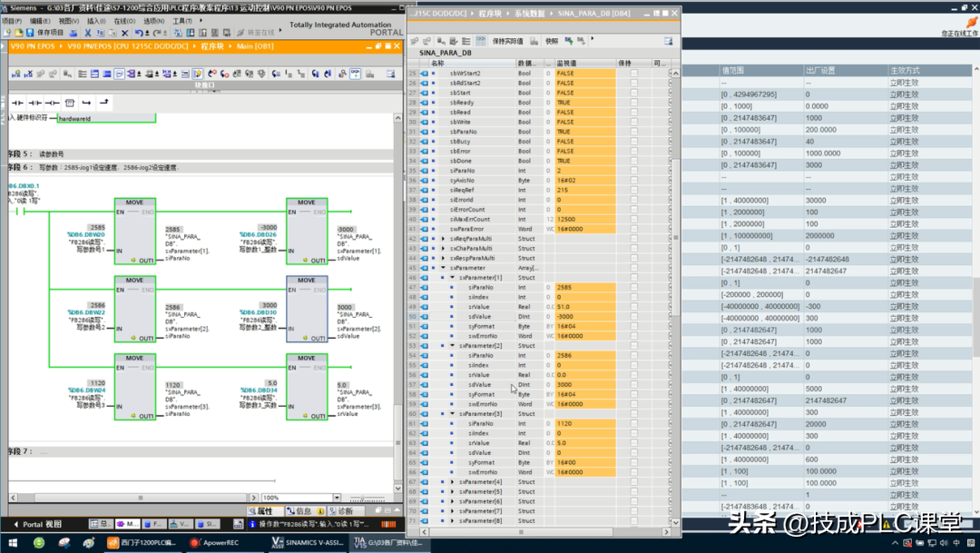Expand the sxParameter[4] struct
This screenshot has height=553, width=980.
point(452,482)
